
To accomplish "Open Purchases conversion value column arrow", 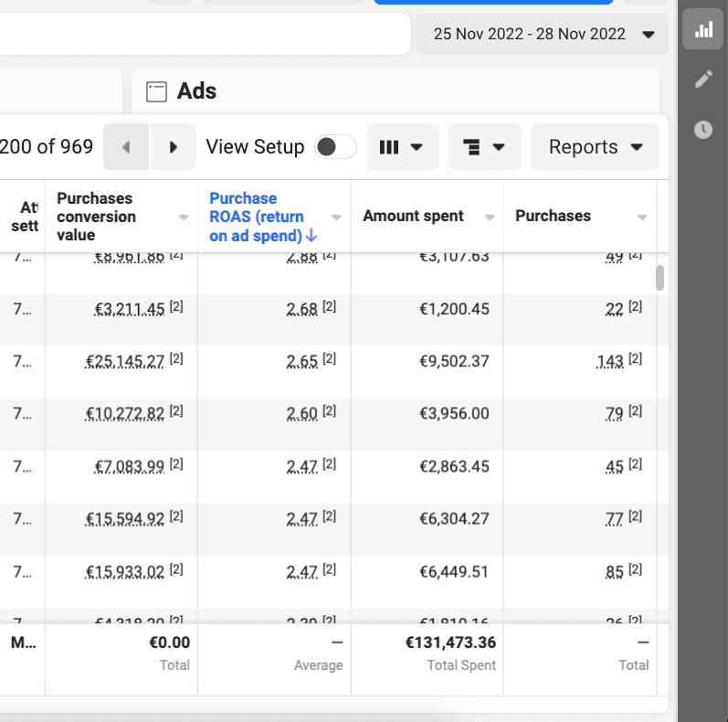I will pyautogui.click(x=184, y=218).
